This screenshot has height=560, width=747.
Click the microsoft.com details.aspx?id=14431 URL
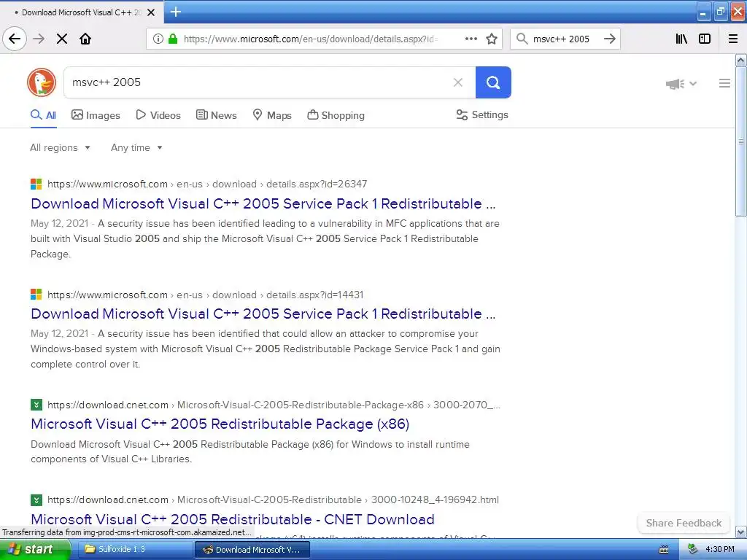coord(205,295)
